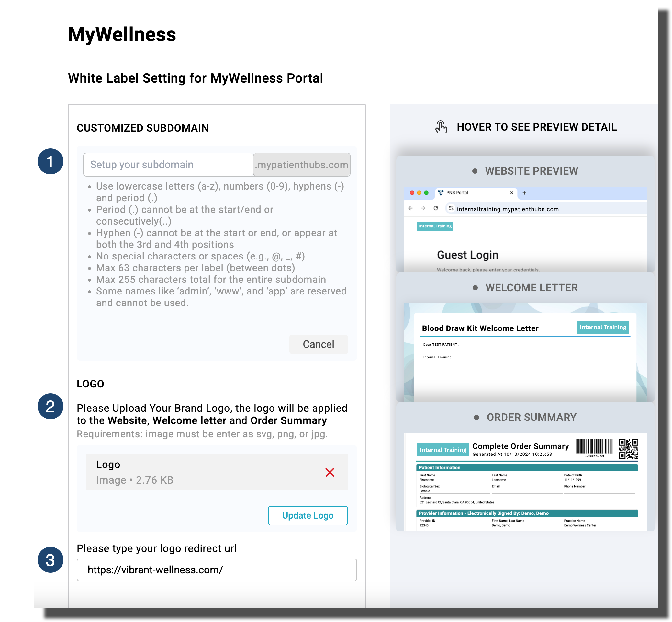Click the hover hand pointer icon
Viewport: 672px width, 622px height.
click(441, 127)
